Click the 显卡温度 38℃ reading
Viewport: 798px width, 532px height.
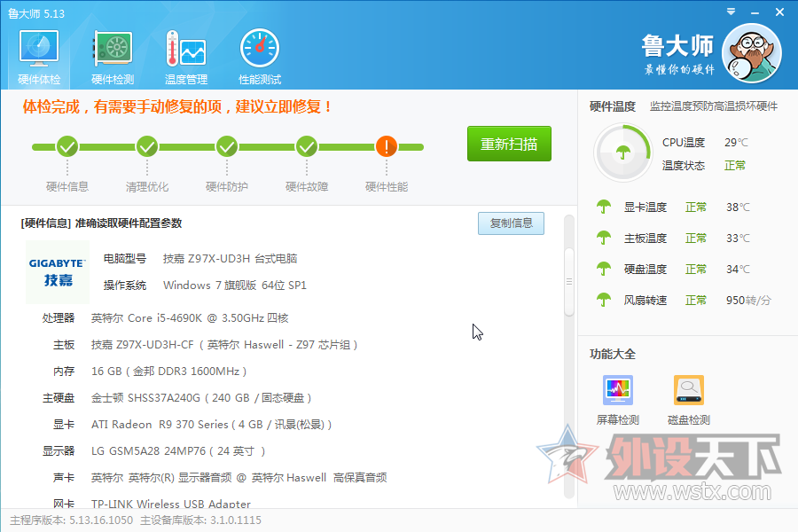738,207
